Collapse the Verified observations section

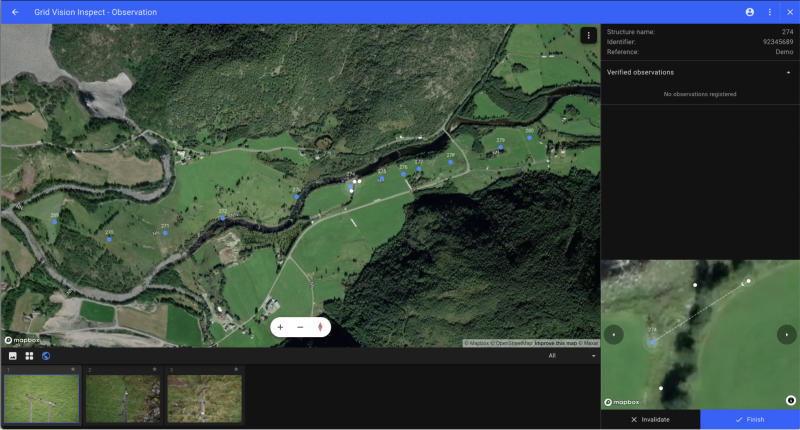click(x=788, y=72)
